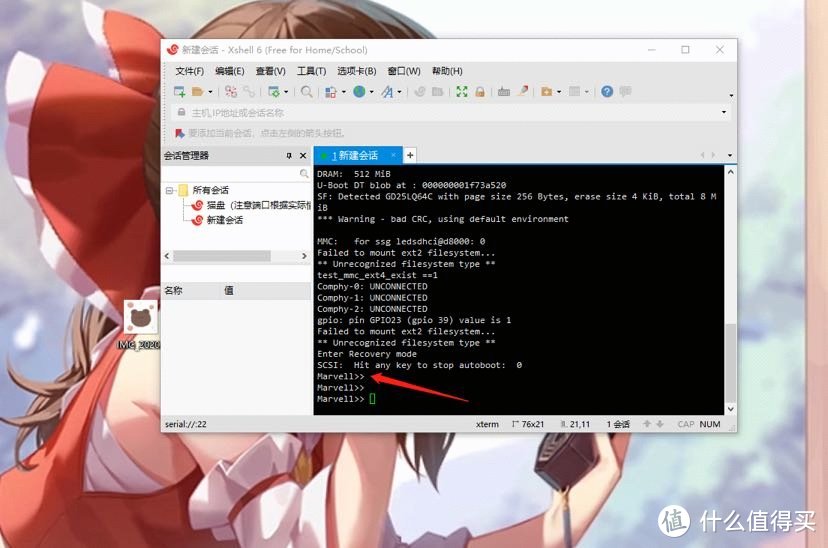Click the Open session folder icon

tap(197, 91)
